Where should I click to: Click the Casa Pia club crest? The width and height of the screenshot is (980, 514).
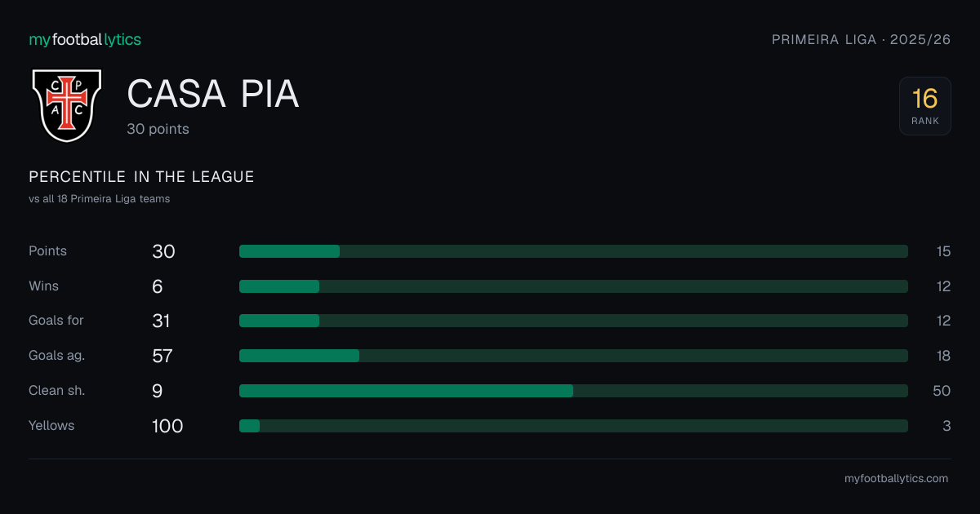[x=66, y=105]
